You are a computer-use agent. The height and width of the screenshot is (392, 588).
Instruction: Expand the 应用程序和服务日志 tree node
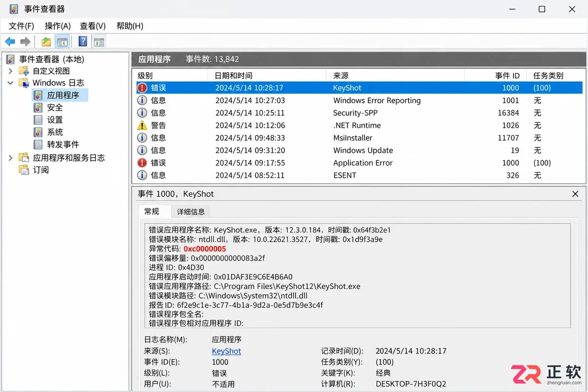point(10,158)
